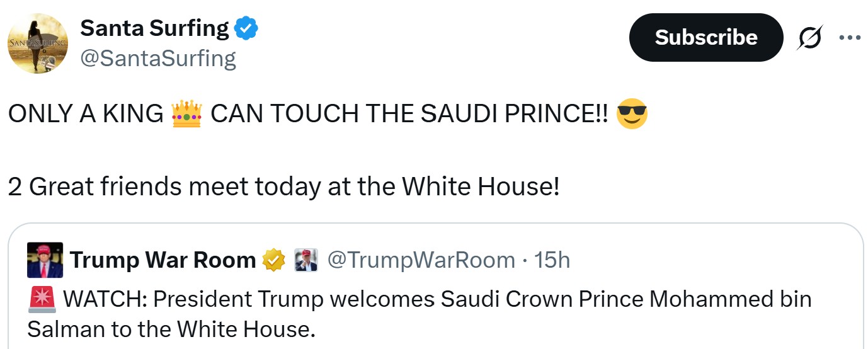This screenshot has height=349, width=868.
Task: Click the blue verified checkmark badge
Action: click(246, 28)
